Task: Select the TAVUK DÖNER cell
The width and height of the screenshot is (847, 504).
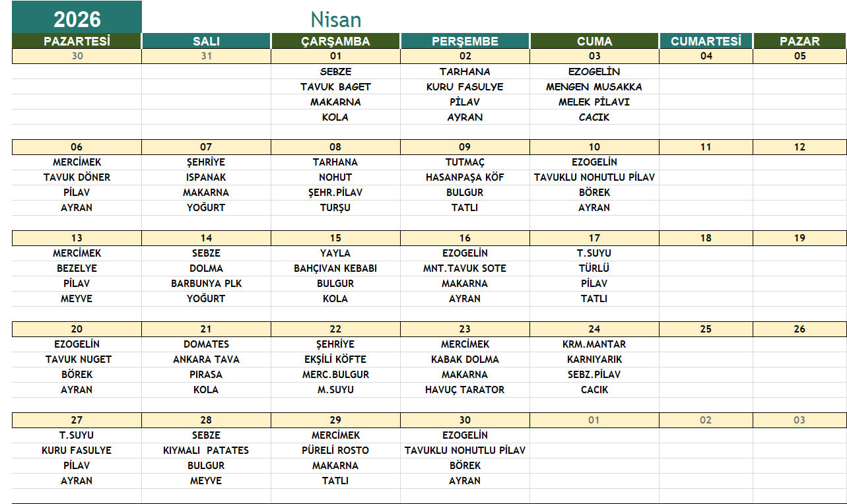Action: pyautogui.click(x=77, y=177)
